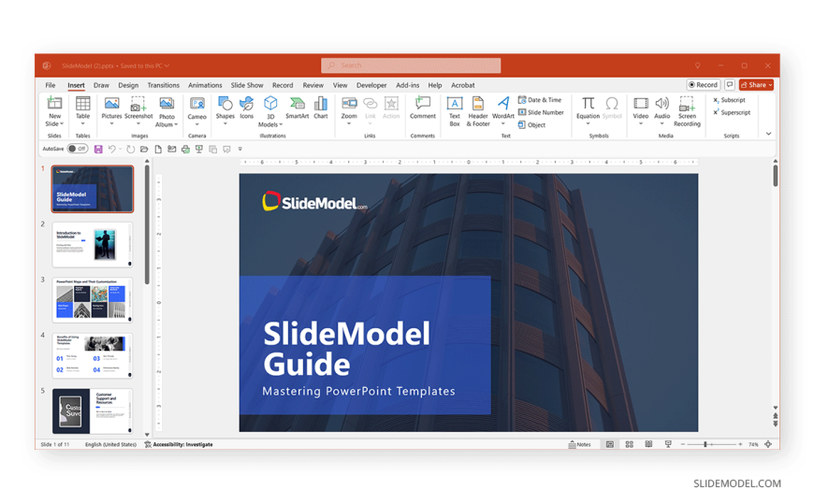
Task: Insert Date & Time
Action: 540,100
